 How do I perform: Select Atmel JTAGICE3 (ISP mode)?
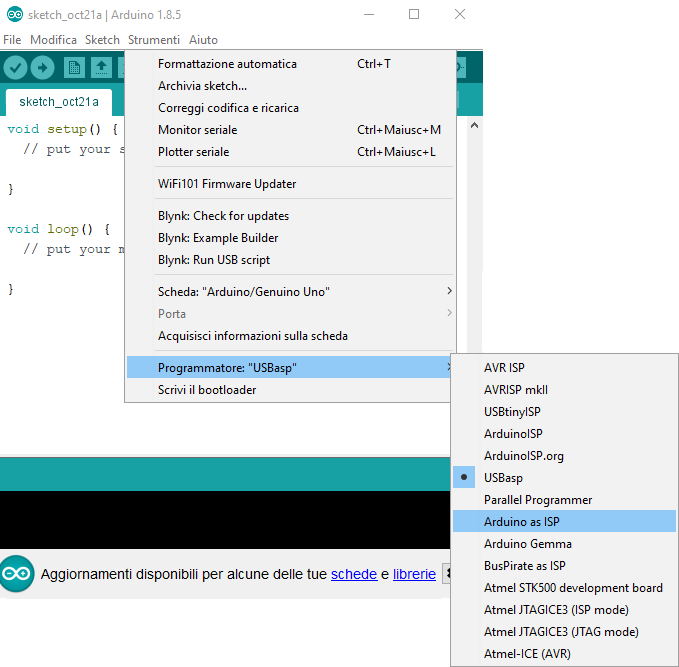564,610
